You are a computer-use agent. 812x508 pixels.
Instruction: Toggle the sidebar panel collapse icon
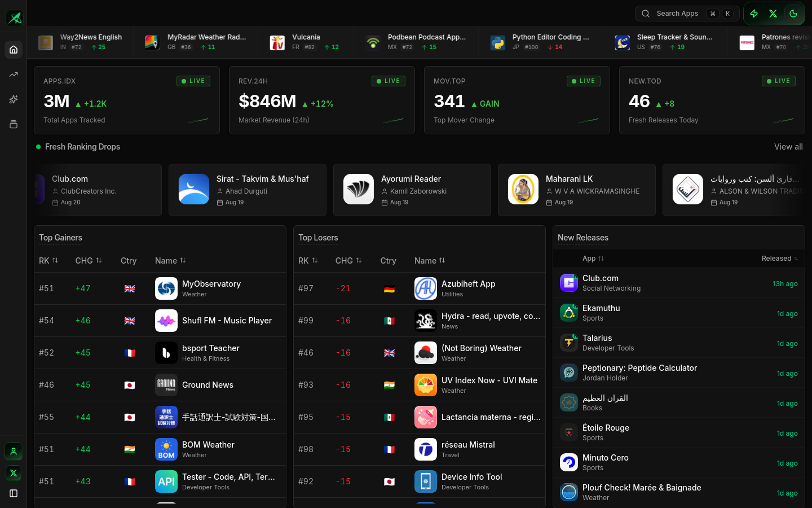(14, 493)
